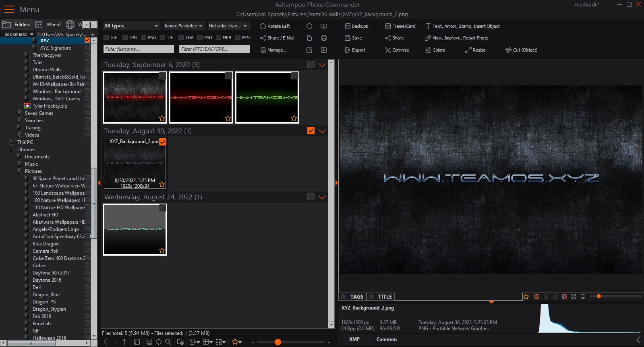Open the All Types dropdown
Viewport: 644px width, 347px height.
pos(132,26)
